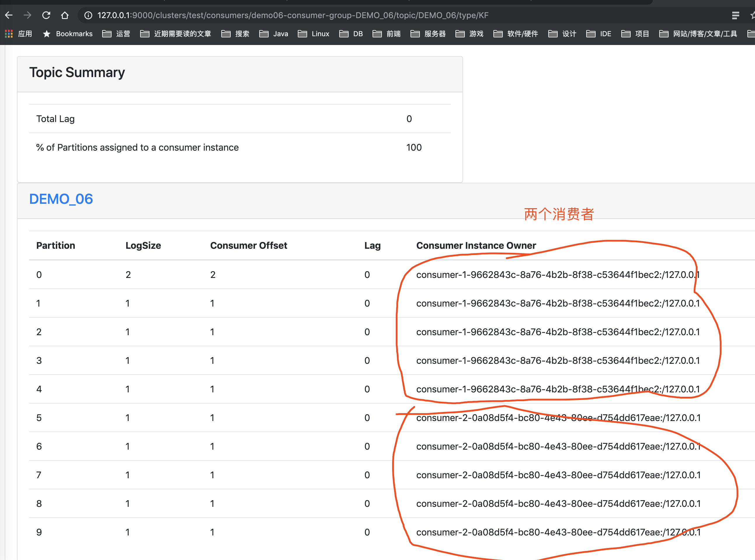This screenshot has height=560, width=755.
Task: Click the reading list icon in address bar
Action: (735, 15)
